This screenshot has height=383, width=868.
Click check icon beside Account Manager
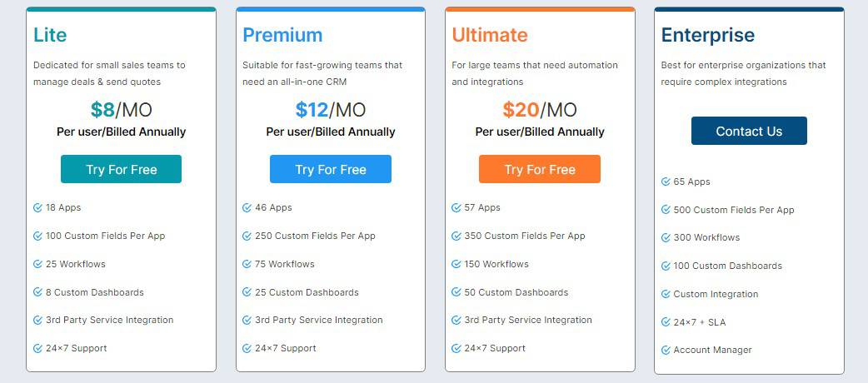pyautogui.click(x=666, y=350)
